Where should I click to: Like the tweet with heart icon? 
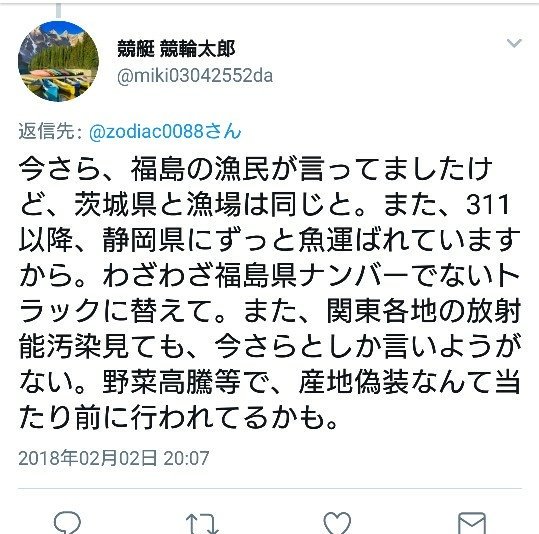click(337, 523)
